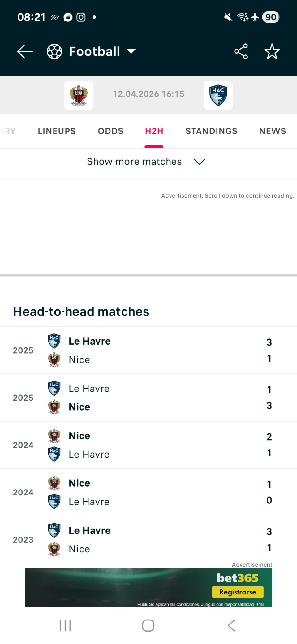
Task: Tap the back arrow in header
Action: point(25,51)
